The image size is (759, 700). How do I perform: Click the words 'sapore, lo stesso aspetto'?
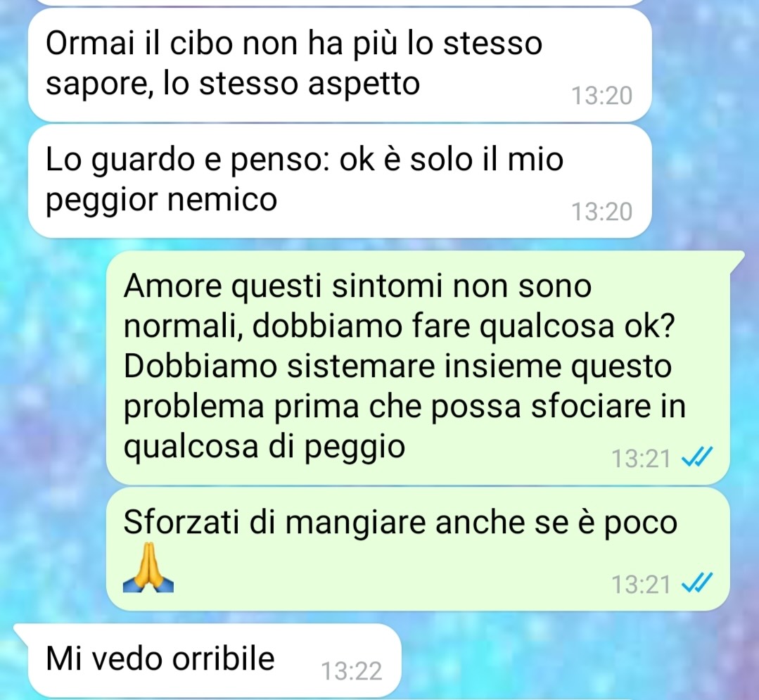click(232, 84)
